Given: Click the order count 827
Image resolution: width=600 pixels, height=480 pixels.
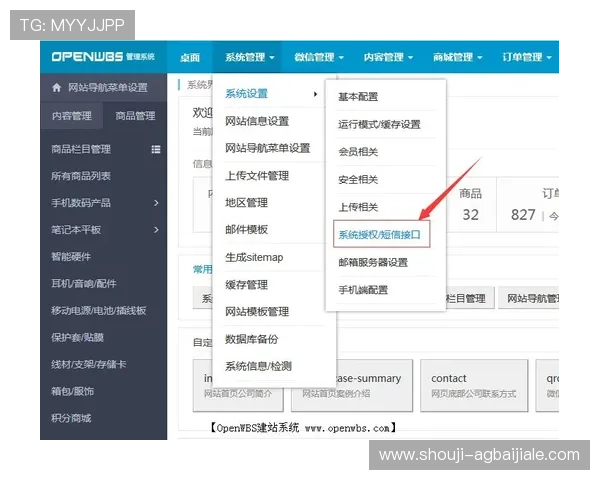Looking at the screenshot, I should click(x=523, y=215).
